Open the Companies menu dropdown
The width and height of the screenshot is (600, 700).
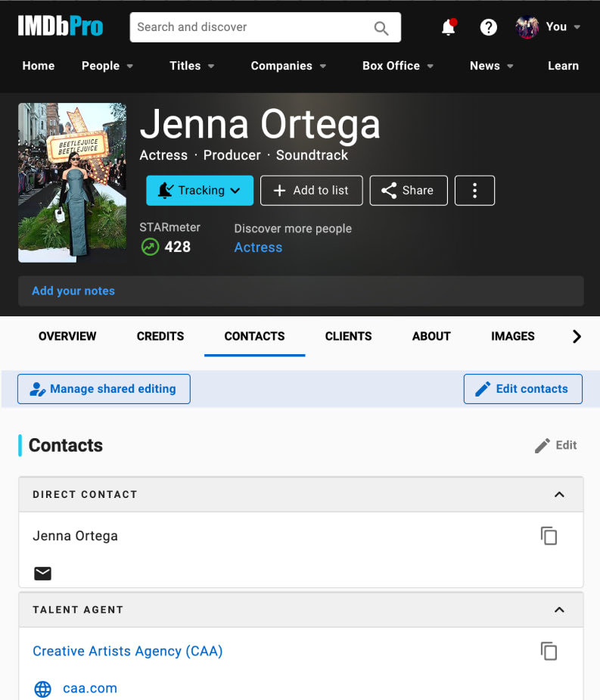pos(288,66)
